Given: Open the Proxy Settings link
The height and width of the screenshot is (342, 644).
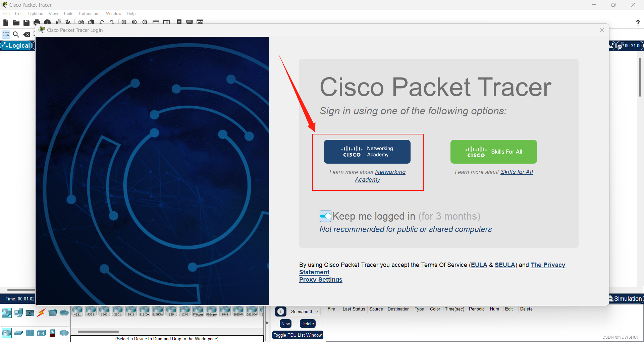Looking at the screenshot, I should click(321, 280).
